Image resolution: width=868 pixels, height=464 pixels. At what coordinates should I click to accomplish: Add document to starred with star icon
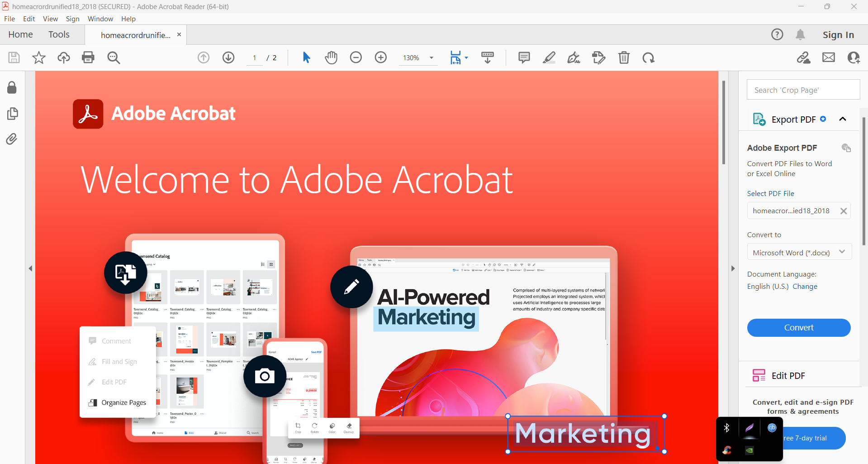click(x=39, y=57)
